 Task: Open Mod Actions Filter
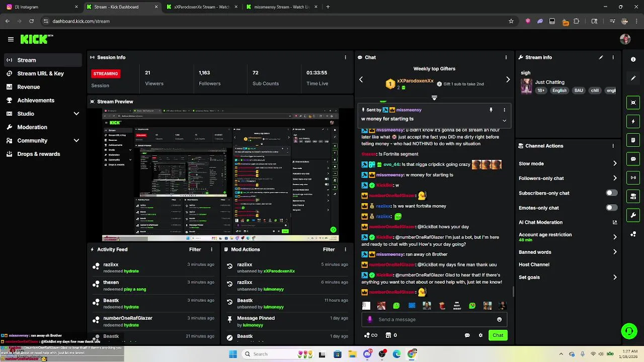pyautogui.click(x=329, y=249)
